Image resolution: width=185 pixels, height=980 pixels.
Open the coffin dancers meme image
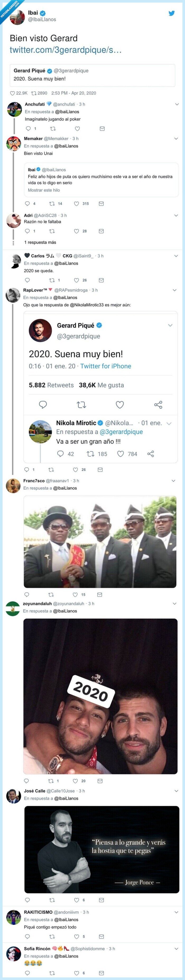[100, 541]
